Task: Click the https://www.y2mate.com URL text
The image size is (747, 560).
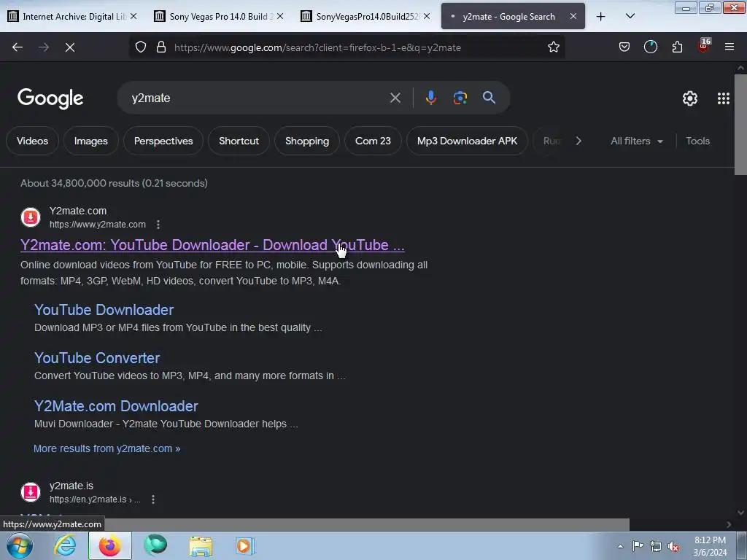Action: pyautogui.click(x=98, y=225)
